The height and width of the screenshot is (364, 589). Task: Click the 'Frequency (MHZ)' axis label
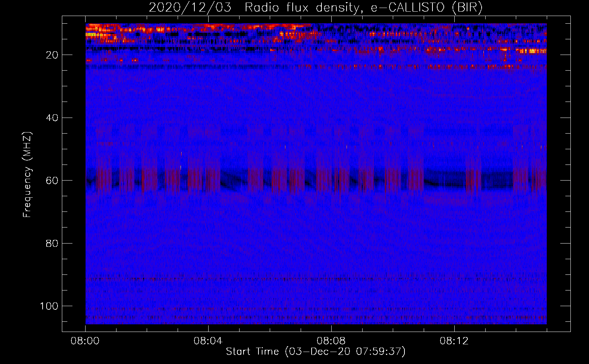pyautogui.click(x=27, y=175)
